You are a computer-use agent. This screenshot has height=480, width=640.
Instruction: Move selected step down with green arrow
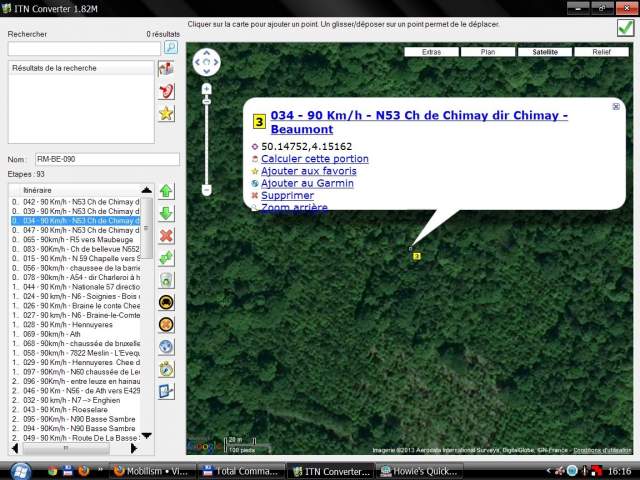[x=167, y=213]
